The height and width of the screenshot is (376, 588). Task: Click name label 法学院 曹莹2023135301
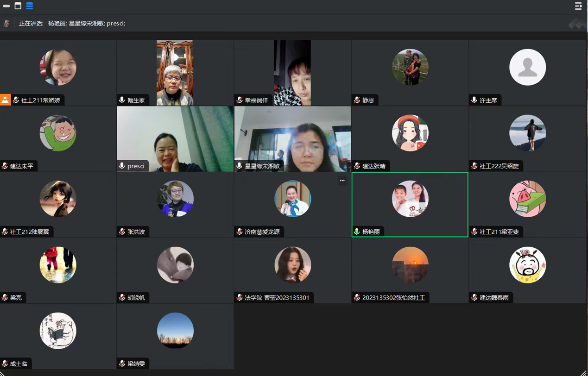coord(277,297)
